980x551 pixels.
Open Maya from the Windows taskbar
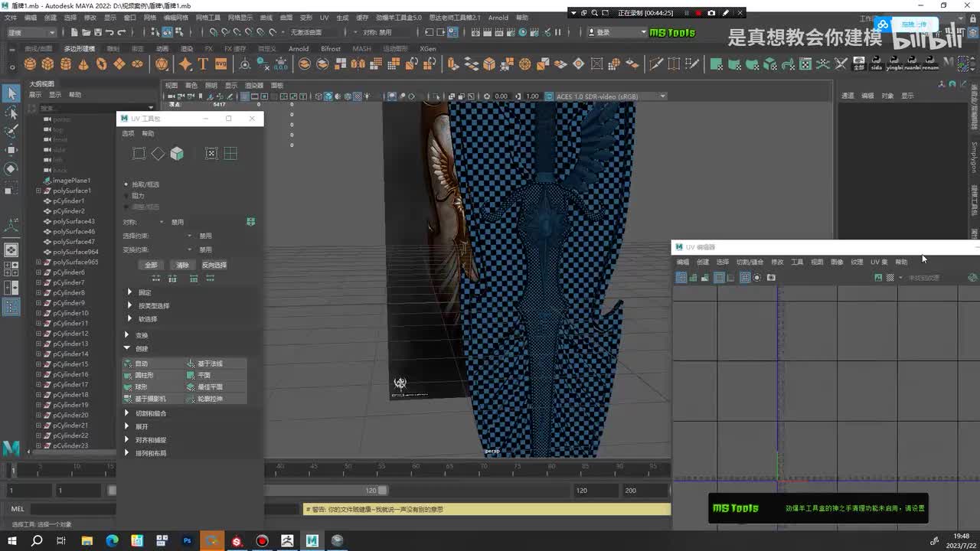pos(312,541)
